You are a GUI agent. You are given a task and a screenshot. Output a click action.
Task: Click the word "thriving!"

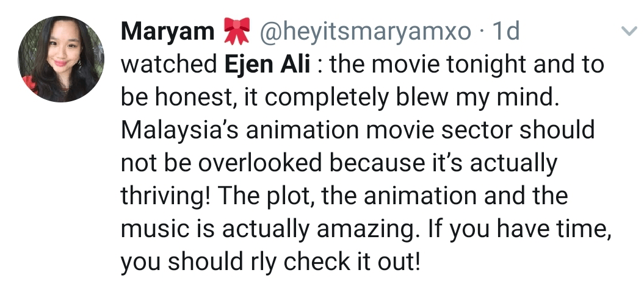(165, 197)
